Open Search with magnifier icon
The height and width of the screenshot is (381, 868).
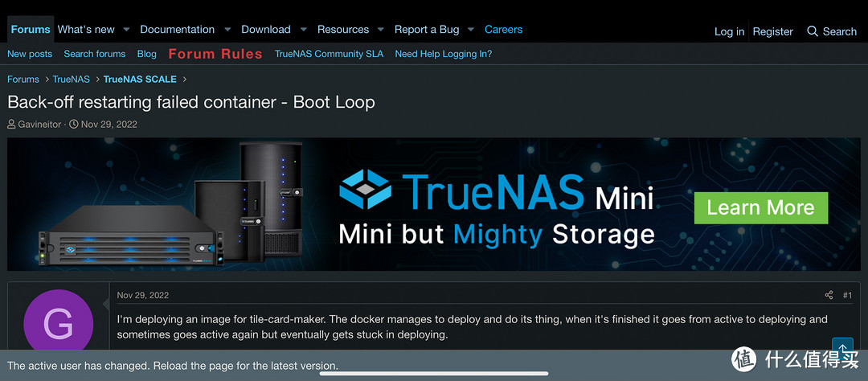(x=832, y=31)
